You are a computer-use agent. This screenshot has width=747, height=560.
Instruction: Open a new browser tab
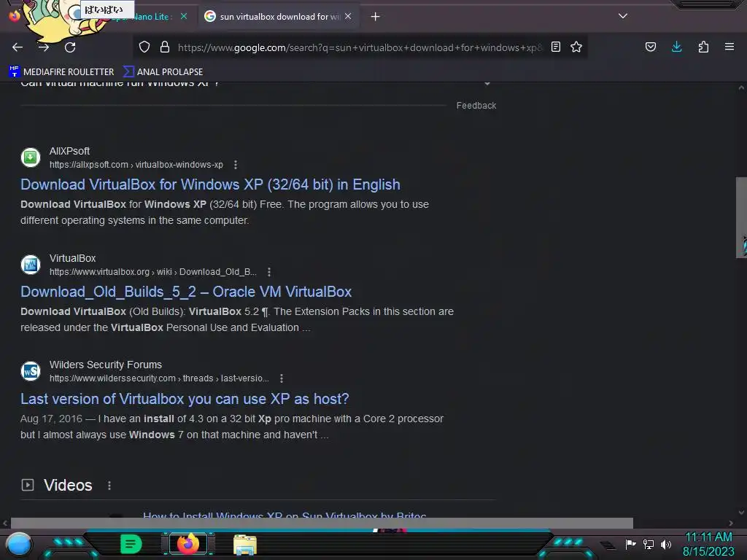[x=376, y=17]
